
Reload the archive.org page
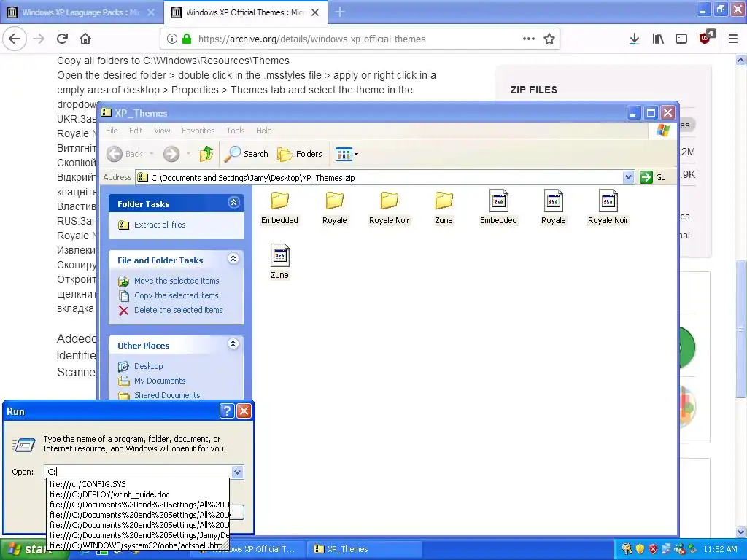pyautogui.click(x=63, y=39)
